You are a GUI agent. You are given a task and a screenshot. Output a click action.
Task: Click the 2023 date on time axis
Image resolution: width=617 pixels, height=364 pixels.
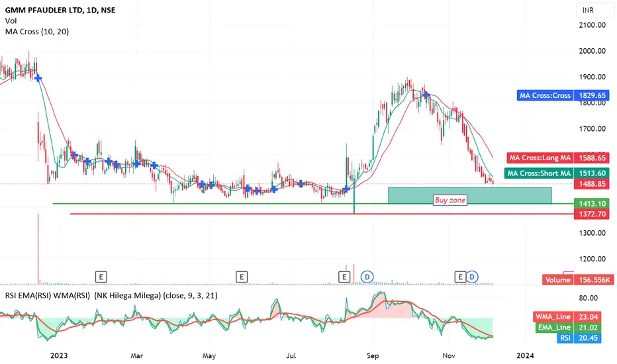[x=59, y=356]
